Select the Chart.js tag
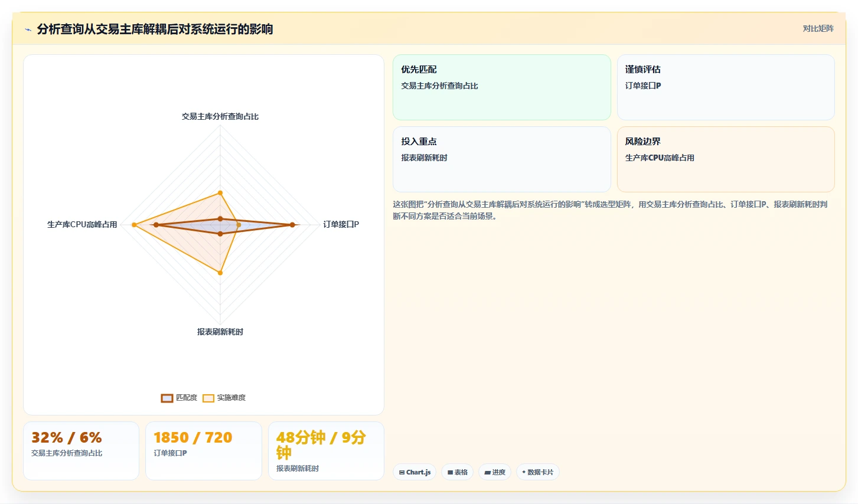This screenshot has width=858, height=504. click(x=415, y=472)
